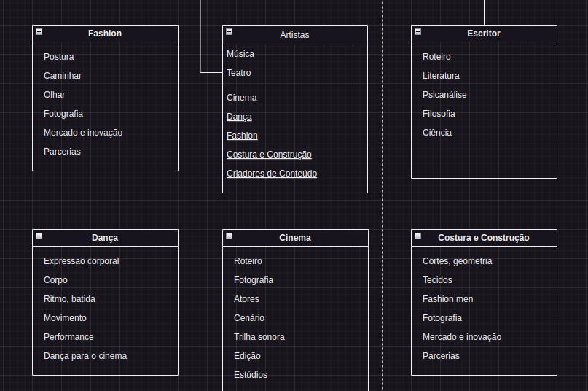Collapse the Costura e Construção container
588x391 pixels.
pyautogui.click(x=418, y=236)
